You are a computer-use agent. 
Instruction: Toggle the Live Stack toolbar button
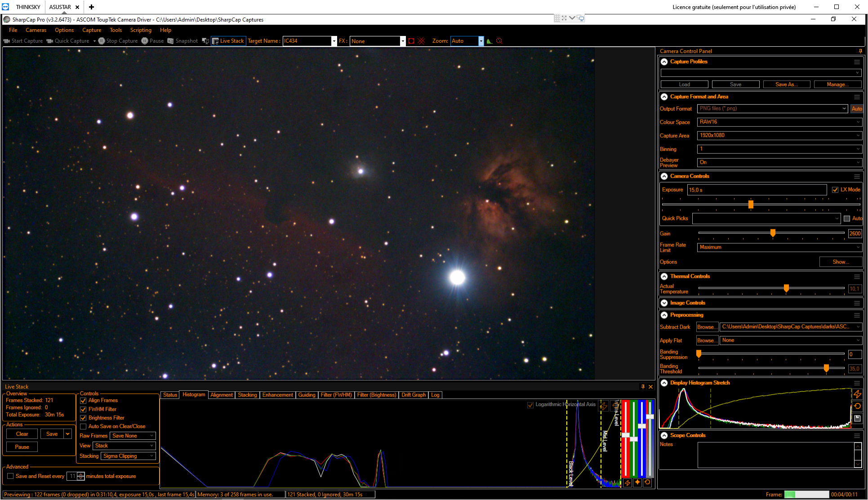228,41
